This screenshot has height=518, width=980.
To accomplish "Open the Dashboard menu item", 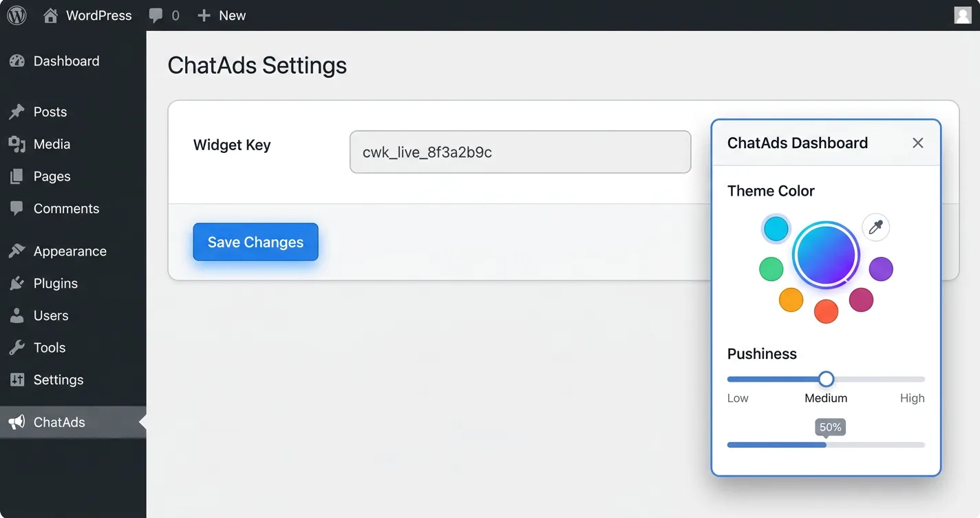I will pyautogui.click(x=73, y=61).
